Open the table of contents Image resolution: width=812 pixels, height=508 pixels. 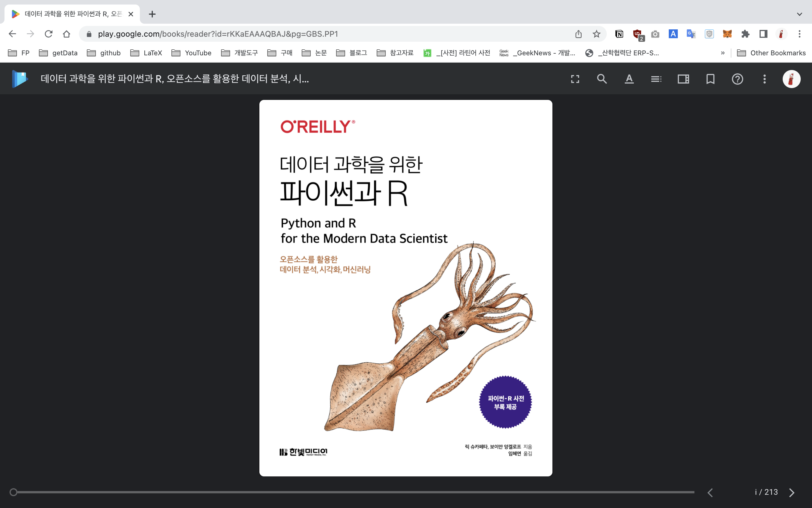(656, 79)
